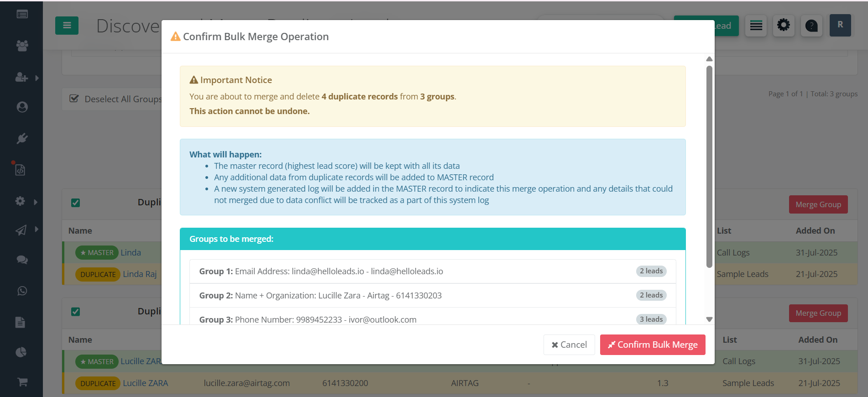Select Group 1 email address row
Screen dimensions: 868x397
(x=433, y=271)
